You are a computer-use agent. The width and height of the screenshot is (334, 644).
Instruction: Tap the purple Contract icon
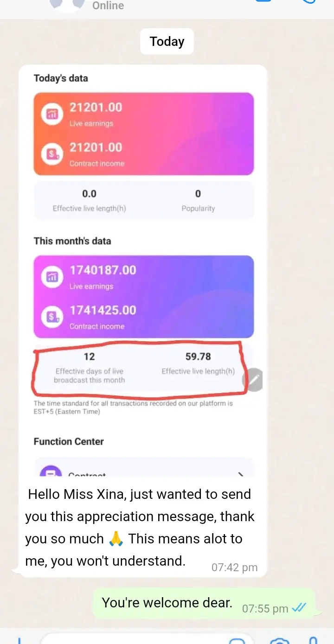tap(51, 471)
